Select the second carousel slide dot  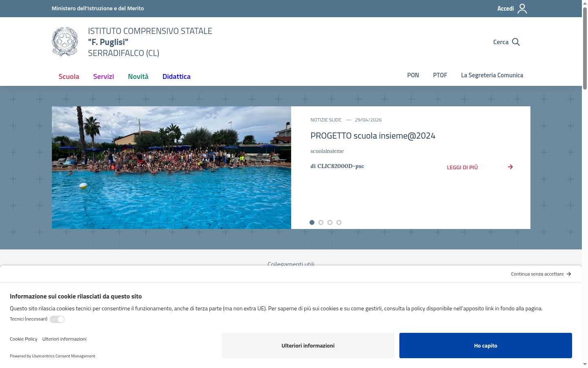coord(321,222)
